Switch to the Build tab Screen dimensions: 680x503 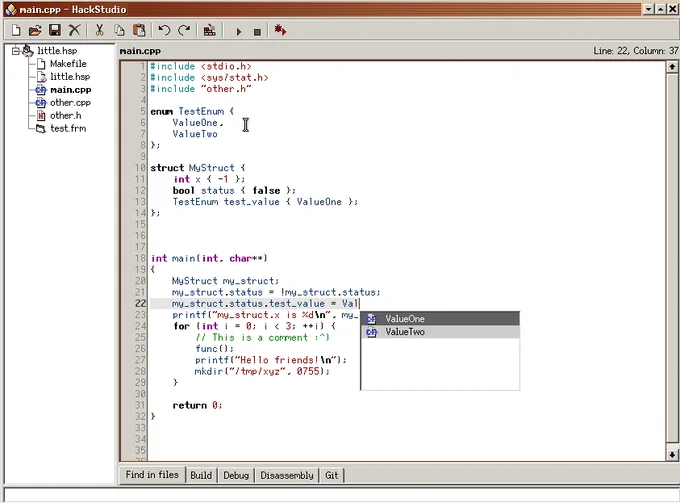(201, 475)
